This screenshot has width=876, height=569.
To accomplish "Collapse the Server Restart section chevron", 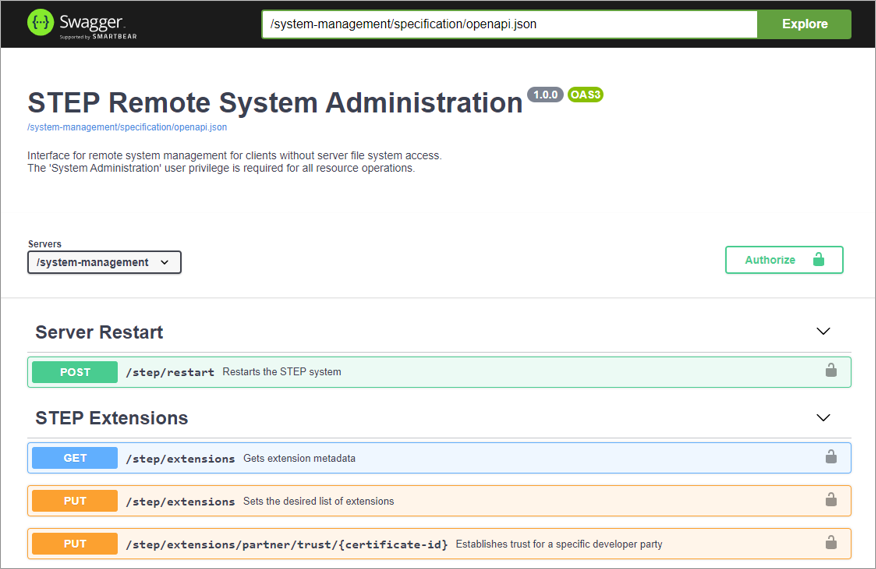I will click(x=823, y=332).
